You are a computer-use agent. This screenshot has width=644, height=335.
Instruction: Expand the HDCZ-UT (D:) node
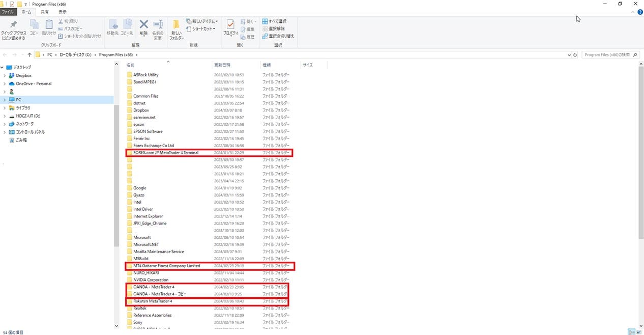[x=5, y=116]
